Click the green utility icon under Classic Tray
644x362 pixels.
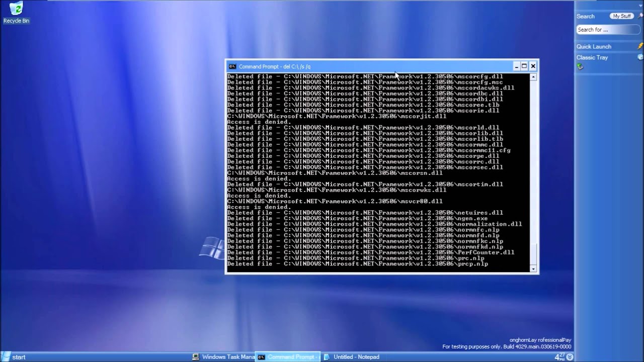(x=580, y=65)
